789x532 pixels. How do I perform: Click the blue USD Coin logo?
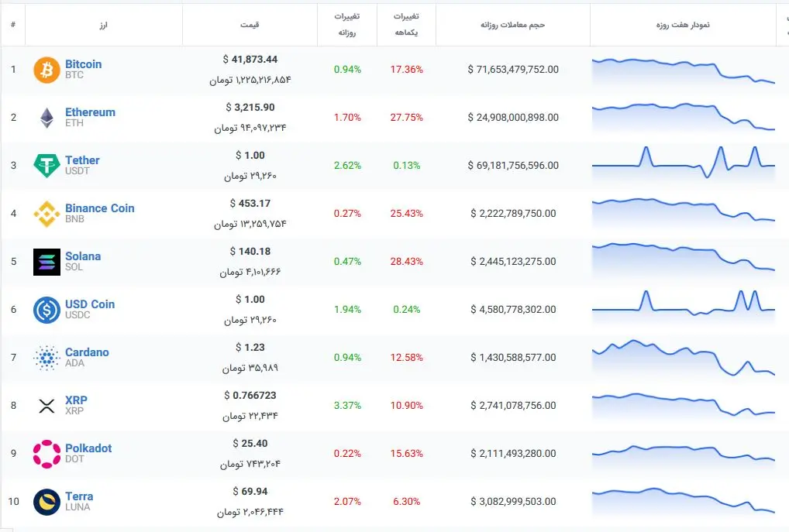click(x=47, y=310)
